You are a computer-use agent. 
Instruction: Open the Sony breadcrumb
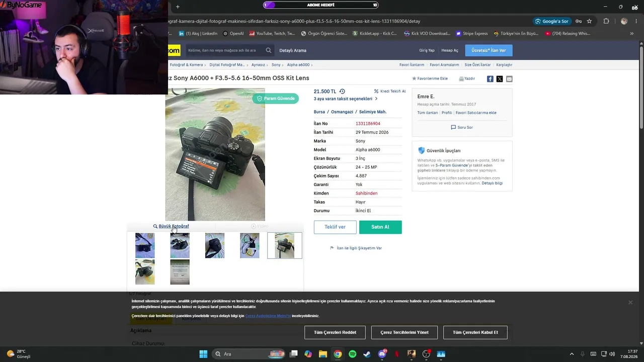[x=276, y=65]
